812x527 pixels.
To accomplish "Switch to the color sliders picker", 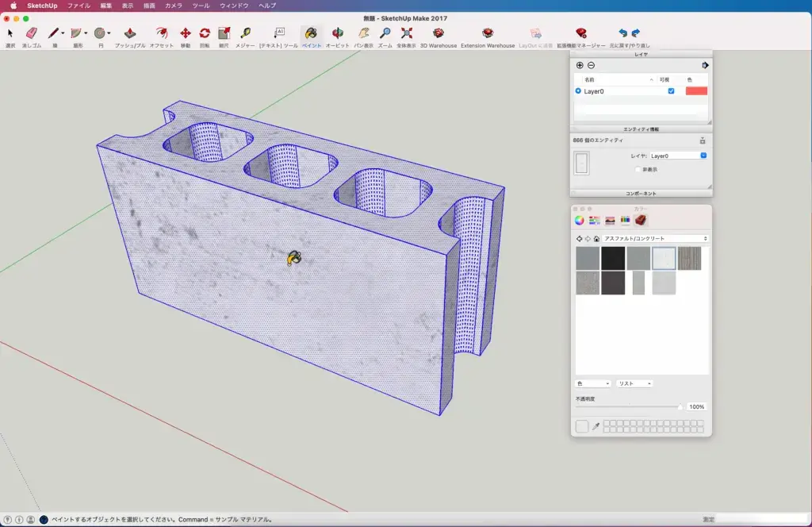I will (595, 220).
